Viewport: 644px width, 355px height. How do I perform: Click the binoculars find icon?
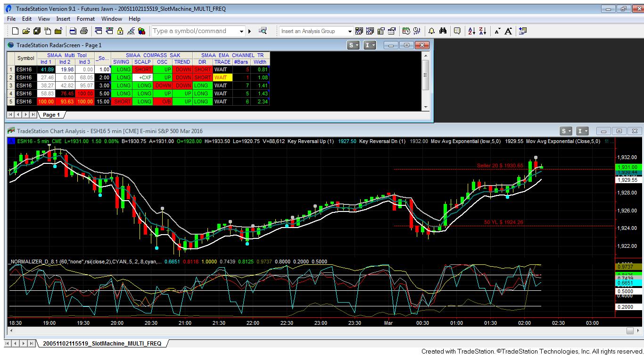443,31
